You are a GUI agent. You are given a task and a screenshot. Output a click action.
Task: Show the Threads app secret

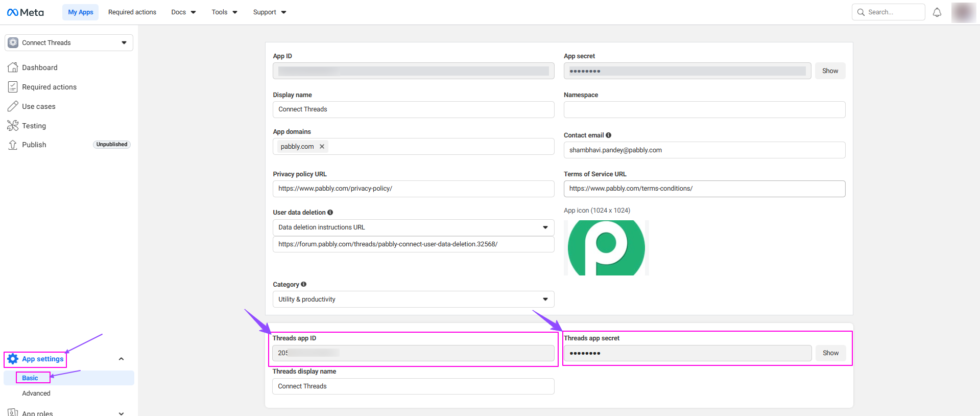pos(830,353)
